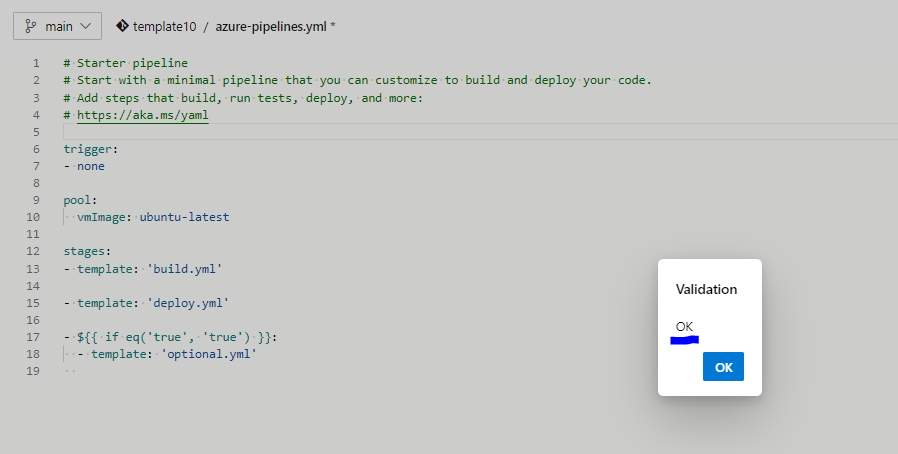The width and height of the screenshot is (898, 454).
Task: Click line number 13 in gutter
Action: 33,269
